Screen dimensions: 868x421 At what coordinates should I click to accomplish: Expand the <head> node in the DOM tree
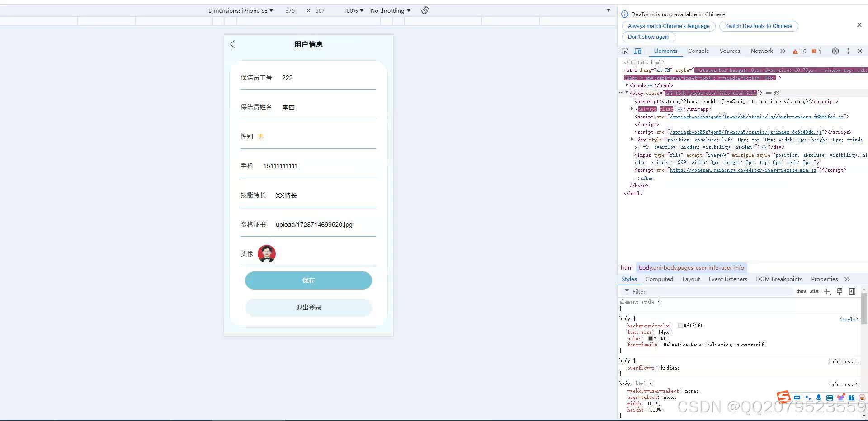point(627,85)
